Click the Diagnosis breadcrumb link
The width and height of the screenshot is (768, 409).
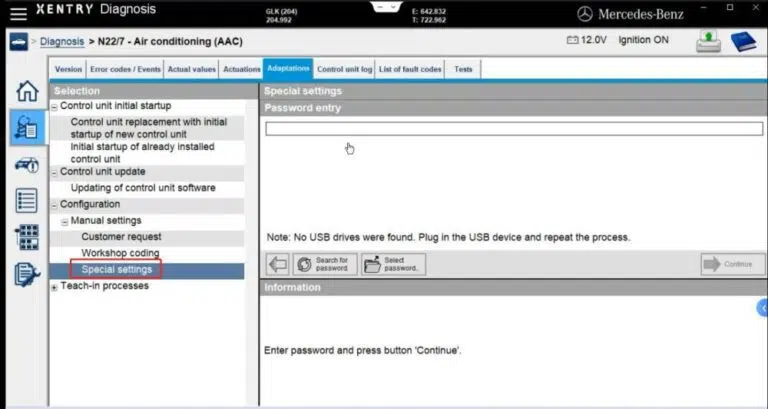62,42
